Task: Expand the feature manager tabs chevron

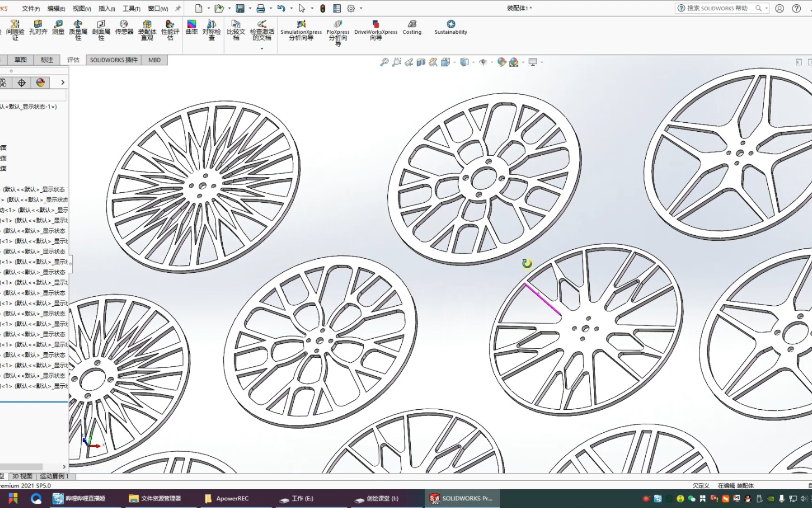Action: 62,82
